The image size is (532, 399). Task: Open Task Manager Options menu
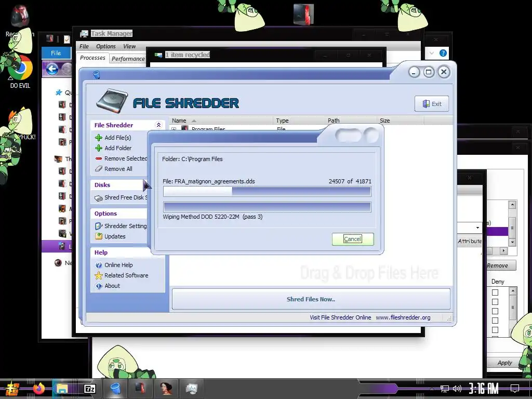(105, 46)
